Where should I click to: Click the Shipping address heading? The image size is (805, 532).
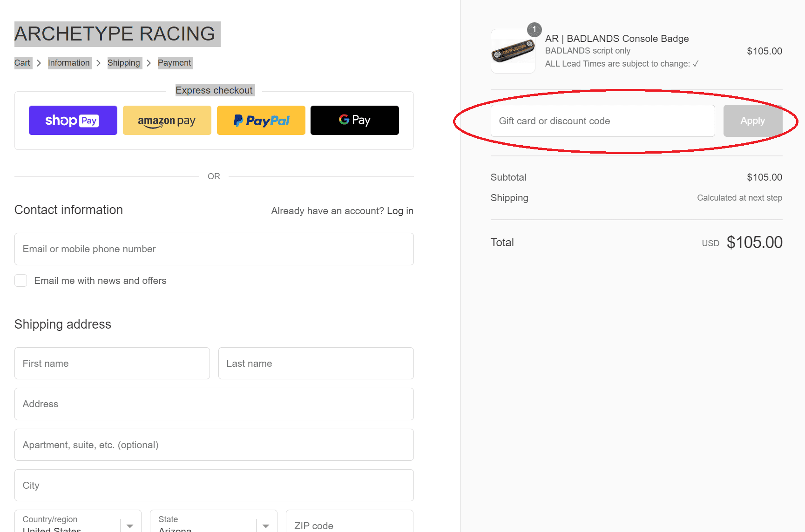(x=63, y=324)
